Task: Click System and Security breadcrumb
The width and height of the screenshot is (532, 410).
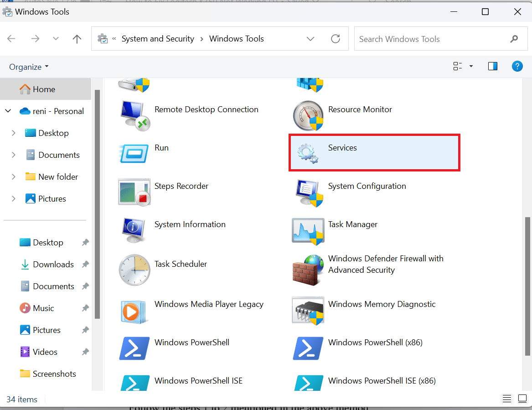Action: 158,39
